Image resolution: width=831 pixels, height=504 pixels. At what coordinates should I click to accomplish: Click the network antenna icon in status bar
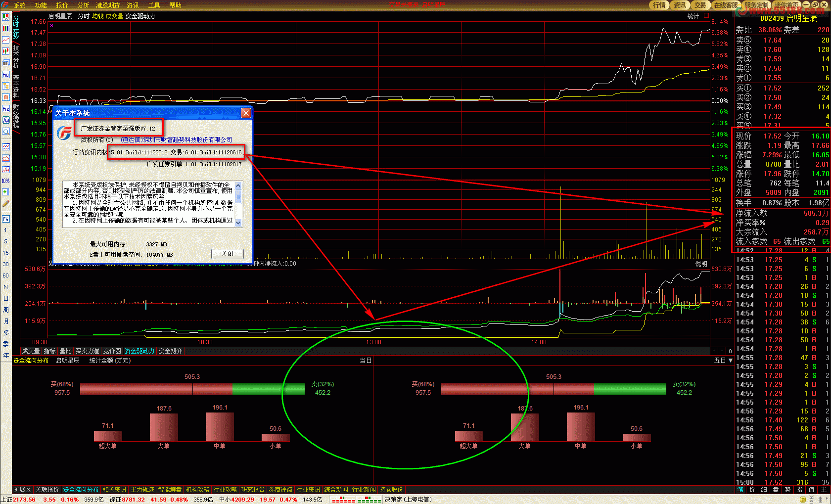(811, 500)
